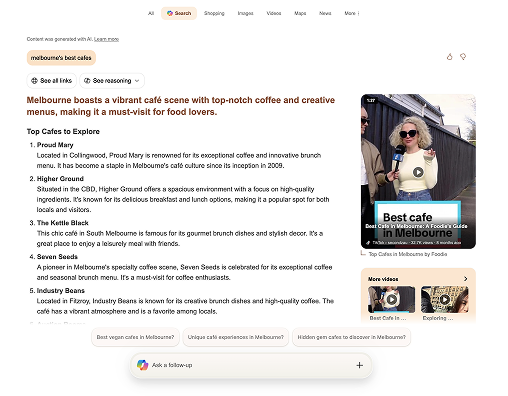The width and height of the screenshot is (508, 396).
Task: Click the Copilot logo in follow-up box
Action: [142, 365]
